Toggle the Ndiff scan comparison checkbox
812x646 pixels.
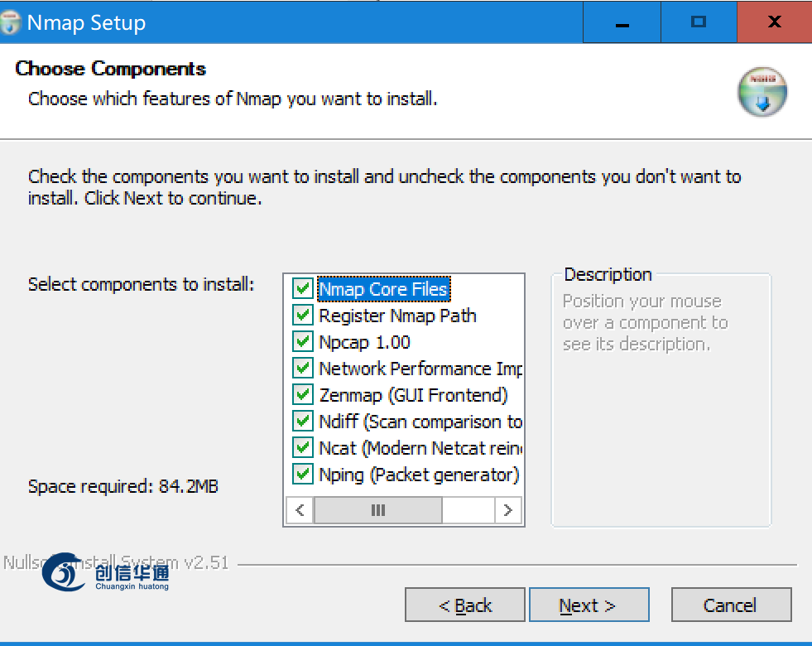click(x=302, y=422)
